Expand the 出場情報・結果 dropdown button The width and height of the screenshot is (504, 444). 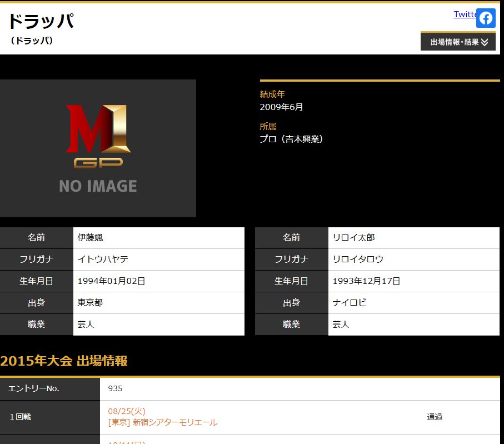tap(458, 42)
